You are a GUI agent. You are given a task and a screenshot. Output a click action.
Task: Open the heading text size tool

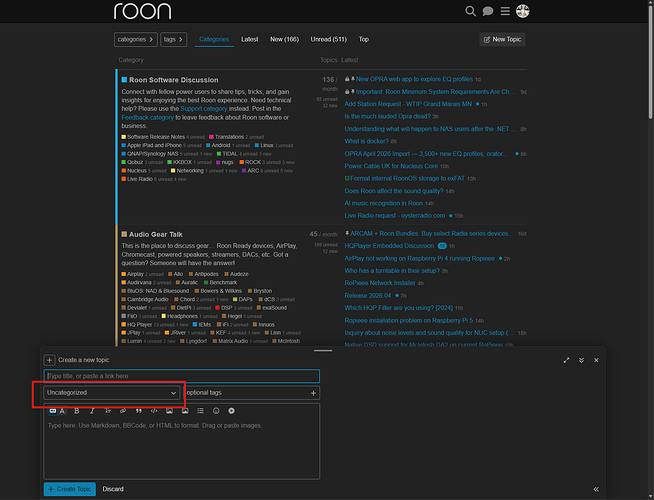click(x=108, y=411)
